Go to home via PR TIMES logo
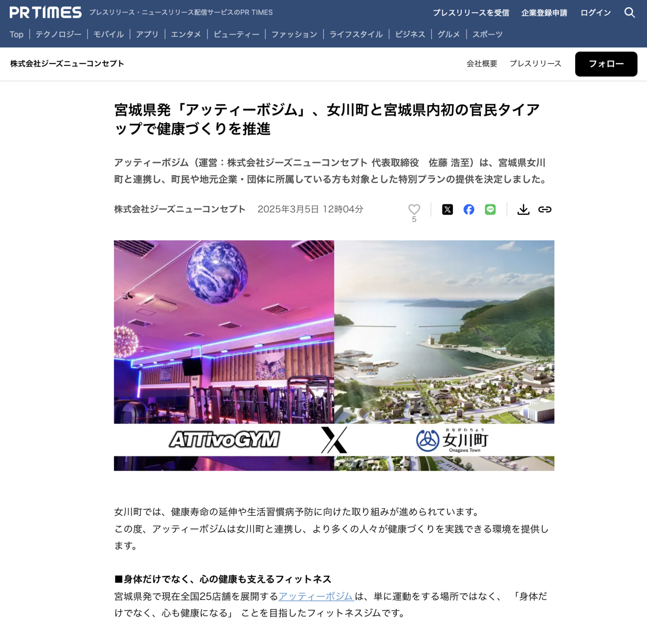Image resolution: width=647 pixels, height=644 pixels. tap(45, 13)
